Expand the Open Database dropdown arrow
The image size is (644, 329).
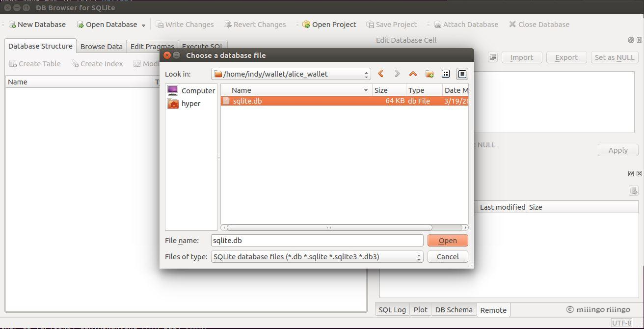(x=144, y=25)
